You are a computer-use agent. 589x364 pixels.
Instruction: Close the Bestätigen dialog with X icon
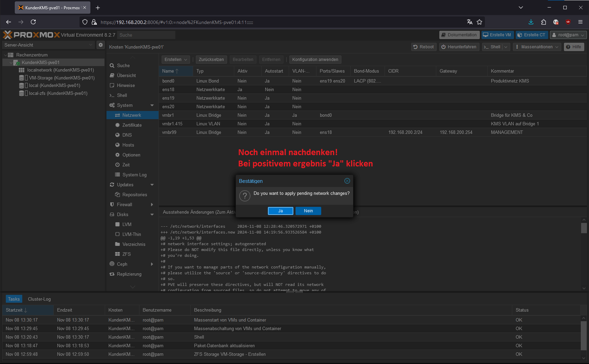tap(347, 181)
